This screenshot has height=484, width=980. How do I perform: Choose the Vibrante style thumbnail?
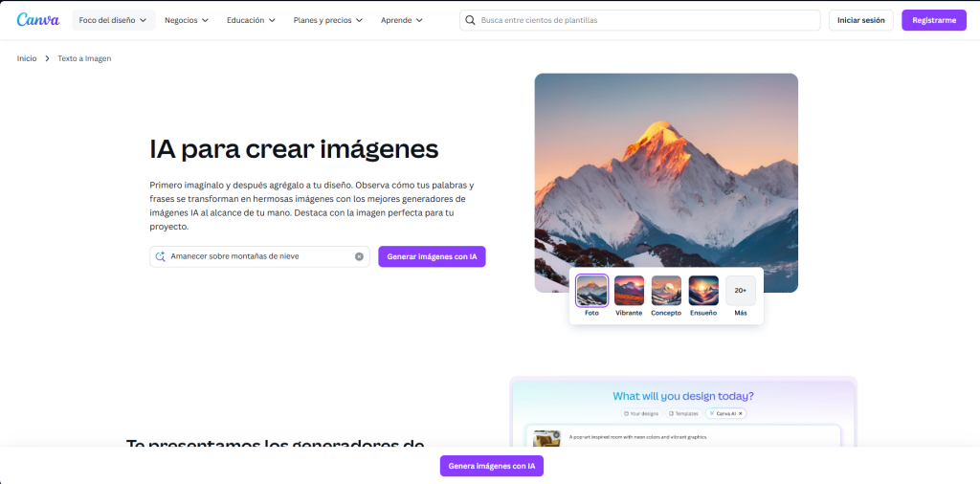coord(629,291)
